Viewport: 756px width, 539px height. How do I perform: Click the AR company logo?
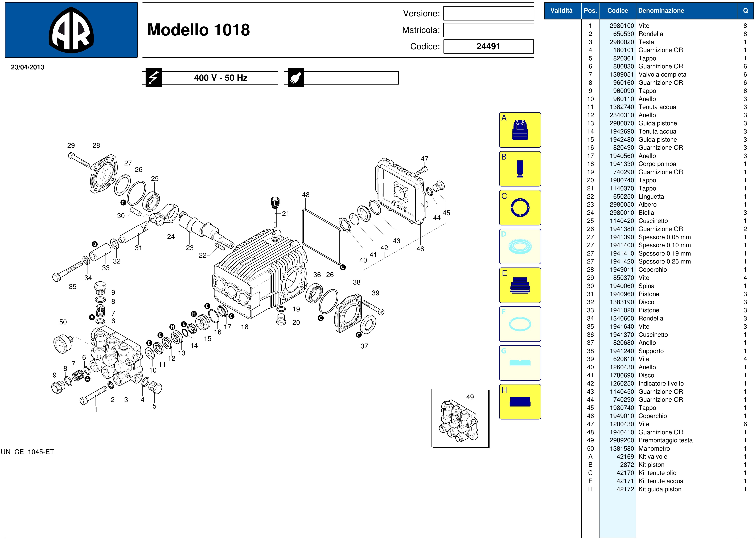pyautogui.click(x=71, y=30)
